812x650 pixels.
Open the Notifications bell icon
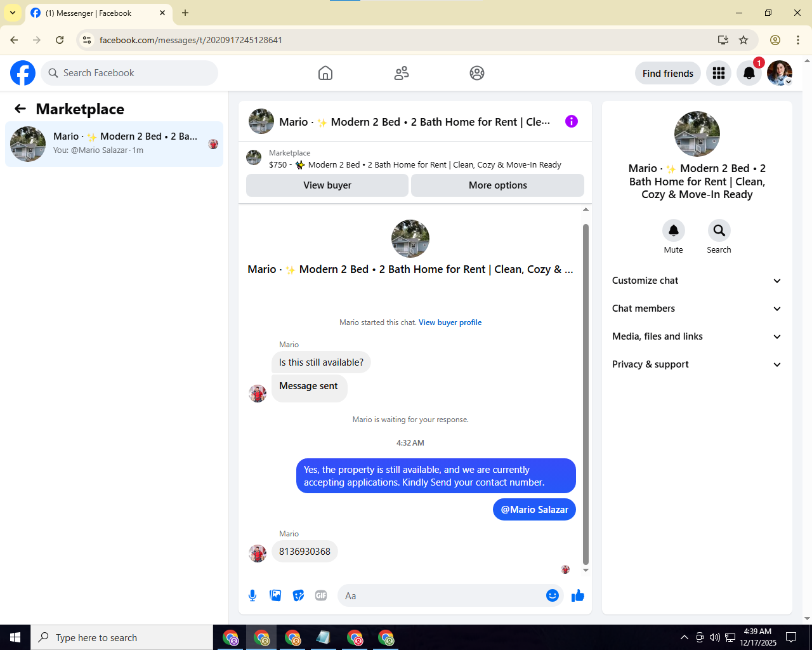(749, 73)
